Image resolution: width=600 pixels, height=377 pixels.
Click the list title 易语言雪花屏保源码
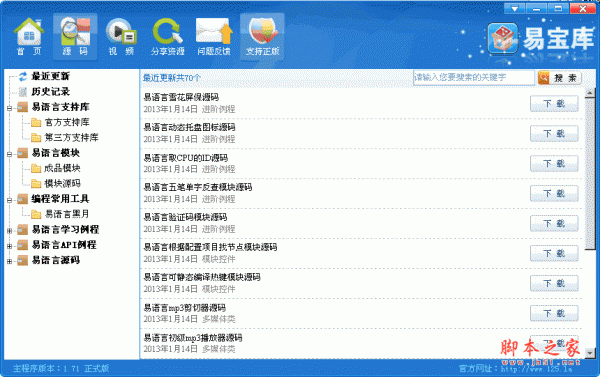[x=181, y=97]
